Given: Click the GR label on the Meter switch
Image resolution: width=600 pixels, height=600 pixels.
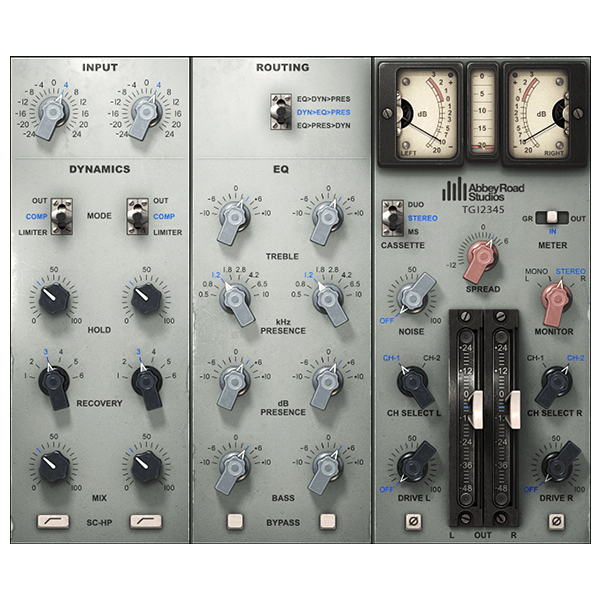Looking at the screenshot, I should (x=528, y=219).
